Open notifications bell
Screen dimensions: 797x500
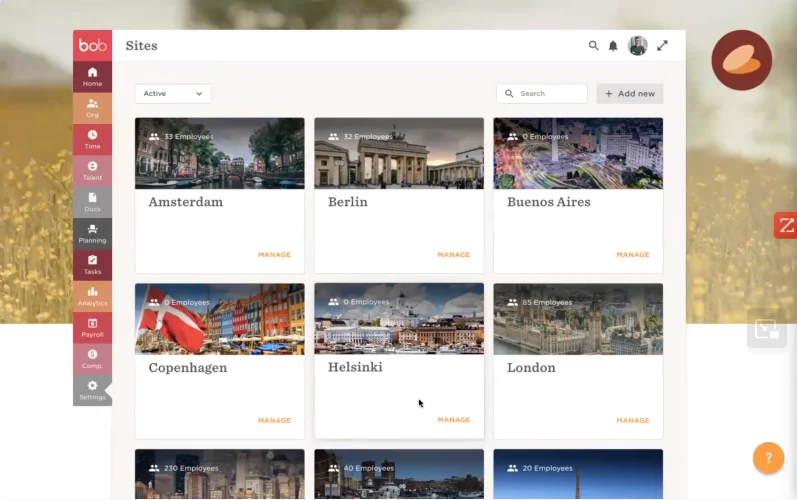613,46
